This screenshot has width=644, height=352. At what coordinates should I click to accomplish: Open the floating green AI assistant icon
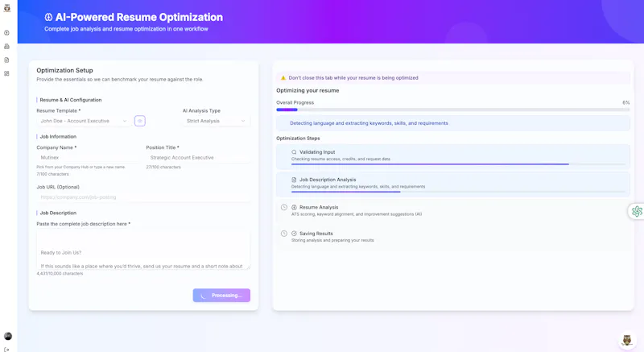[x=637, y=211]
